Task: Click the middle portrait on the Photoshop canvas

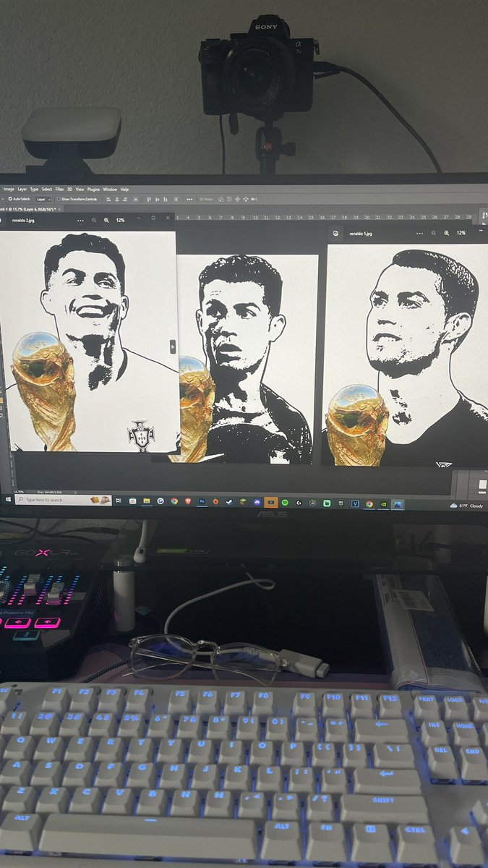Action: click(x=246, y=358)
